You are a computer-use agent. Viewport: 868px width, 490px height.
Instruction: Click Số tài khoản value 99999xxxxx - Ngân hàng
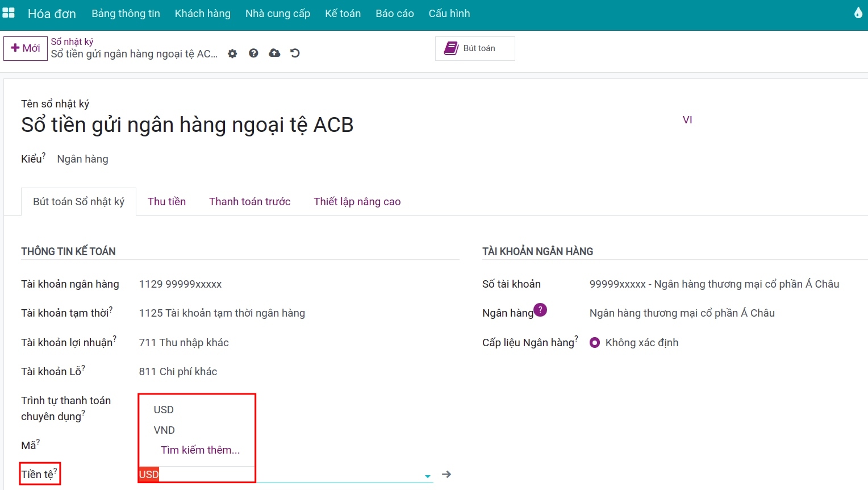(714, 284)
